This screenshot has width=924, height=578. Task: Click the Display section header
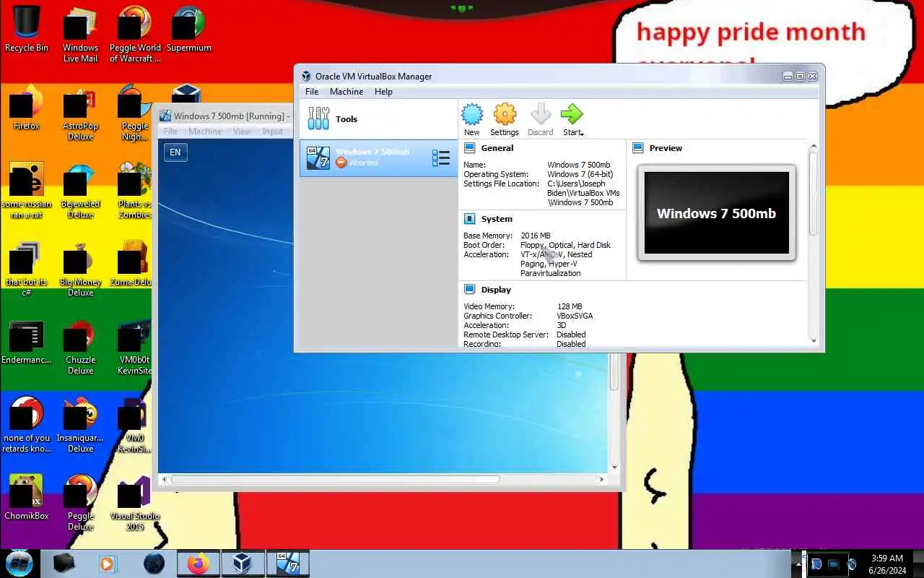496,290
